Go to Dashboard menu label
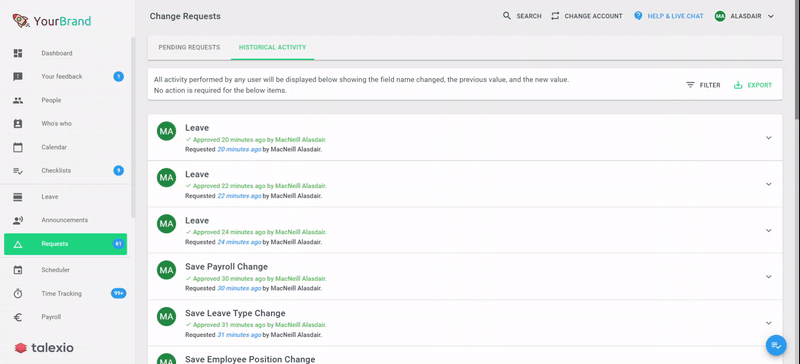 pyautogui.click(x=57, y=53)
